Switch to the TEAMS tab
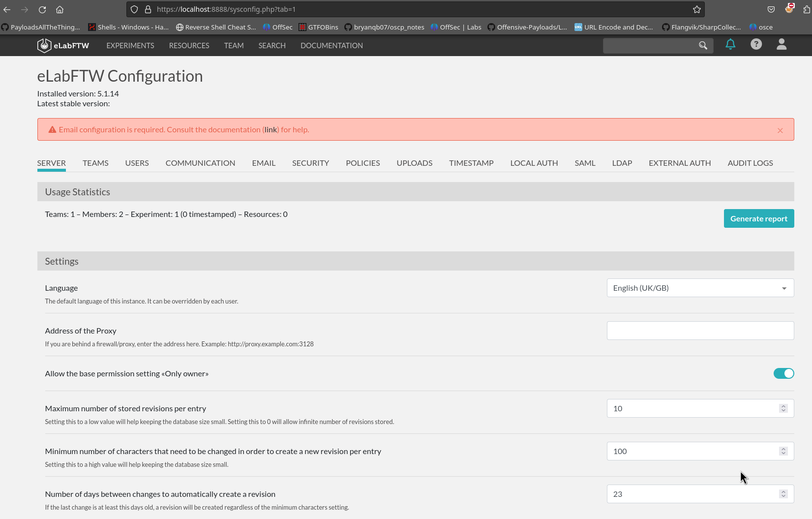Image resolution: width=812 pixels, height=519 pixels. tap(95, 163)
